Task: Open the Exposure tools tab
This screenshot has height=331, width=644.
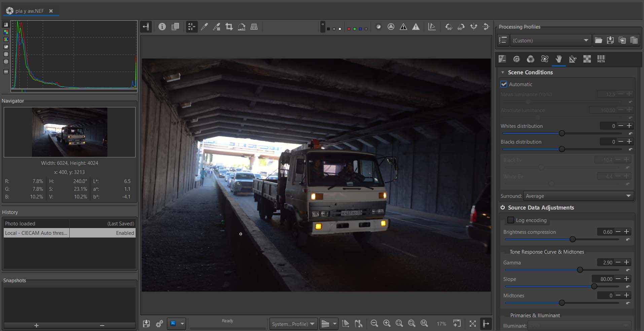Action: click(502, 59)
